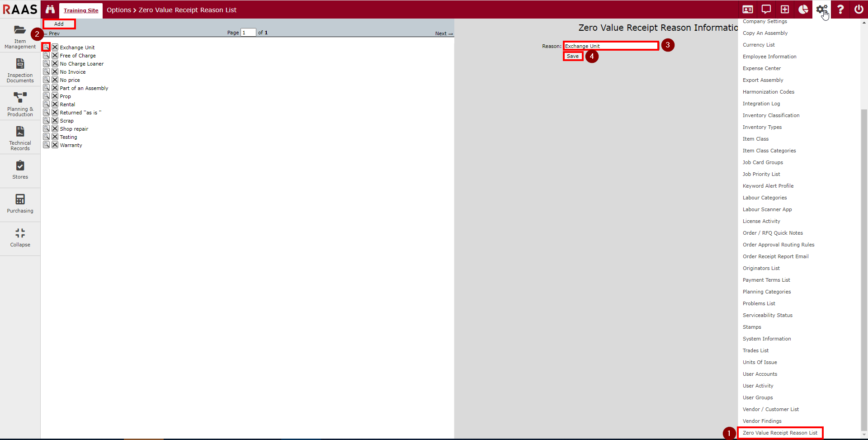Click the Save button
Image resolution: width=868 pixels, height=440 pixels.
coord(572,56)
